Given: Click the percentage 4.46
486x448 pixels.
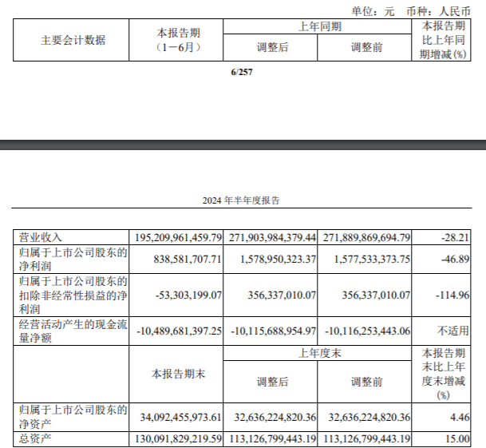Looking at the screenshot, I should tap(460, 418).
